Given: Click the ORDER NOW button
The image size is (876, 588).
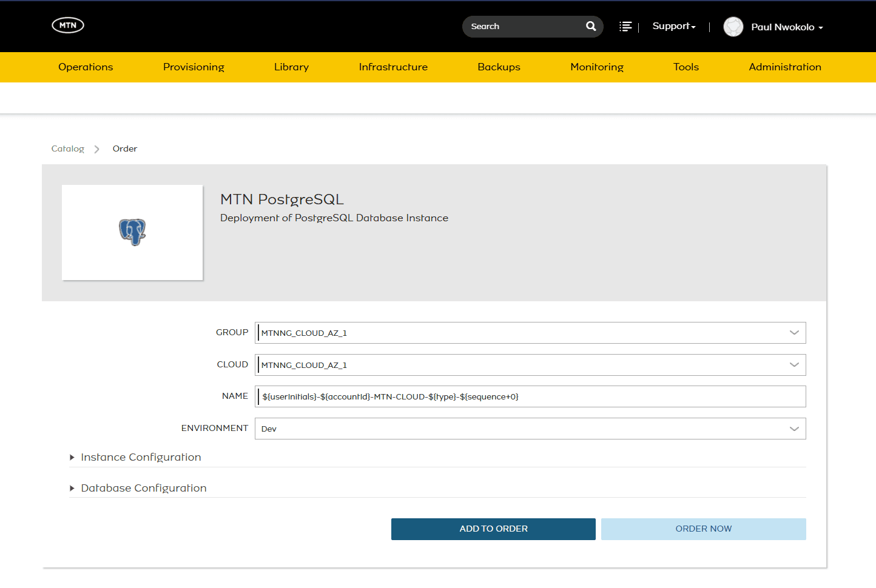Looking at the screenshot, I should 704,529.
